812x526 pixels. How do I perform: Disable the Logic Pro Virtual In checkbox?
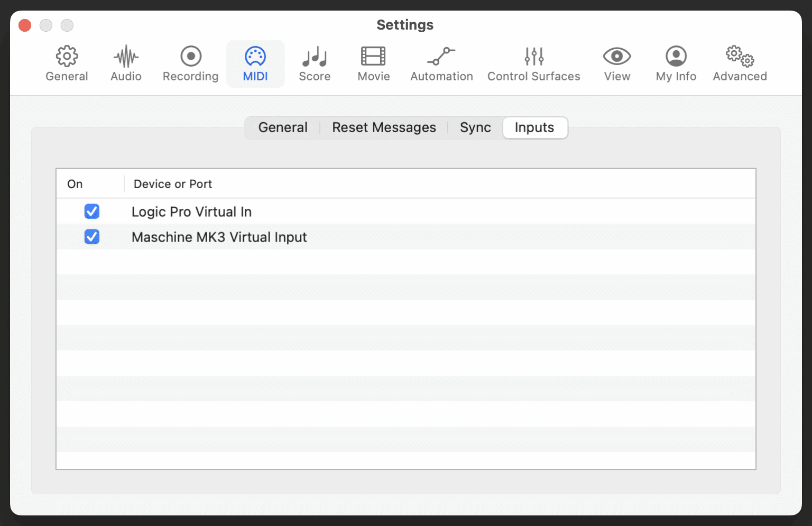(92, 211)
